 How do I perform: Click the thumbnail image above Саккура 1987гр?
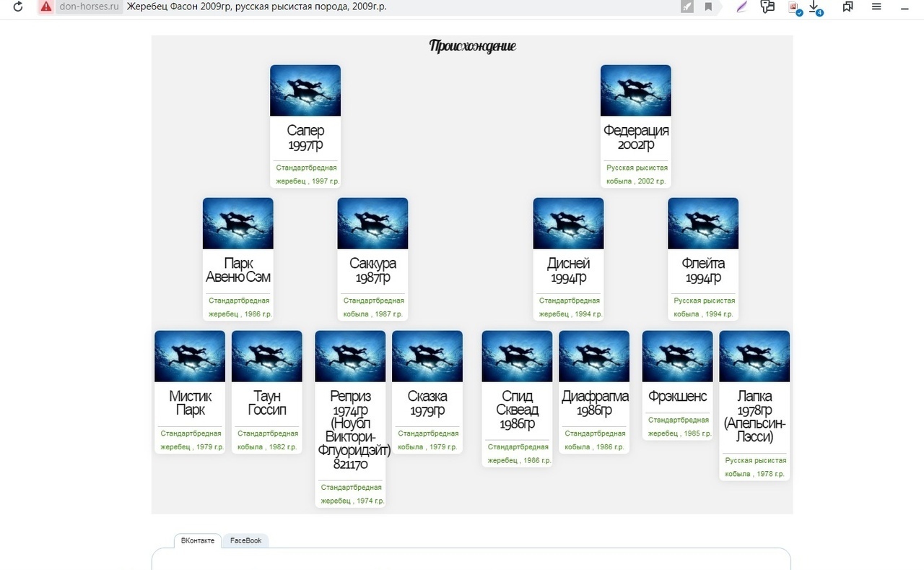pyautogui.click(x=372, y=223)
